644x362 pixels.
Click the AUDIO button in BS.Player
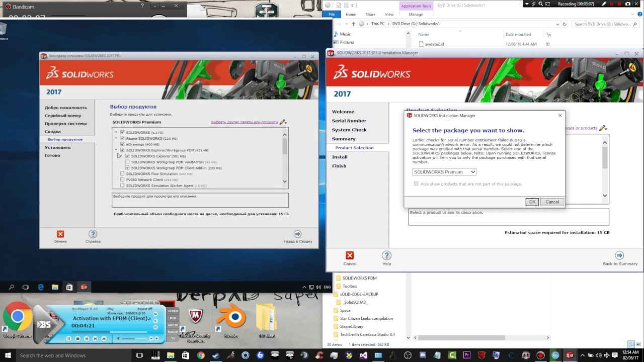pyautogui.click(x=173, y=325)
